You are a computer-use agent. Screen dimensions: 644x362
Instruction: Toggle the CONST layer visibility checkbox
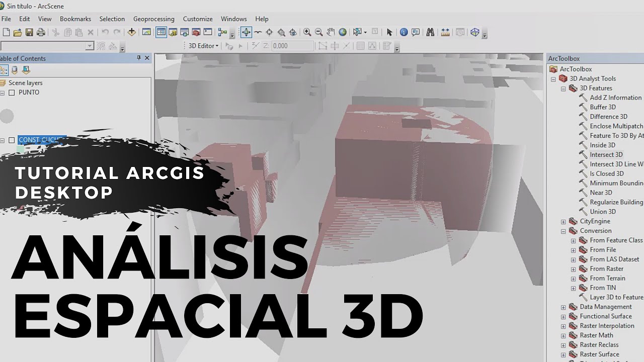12,140
